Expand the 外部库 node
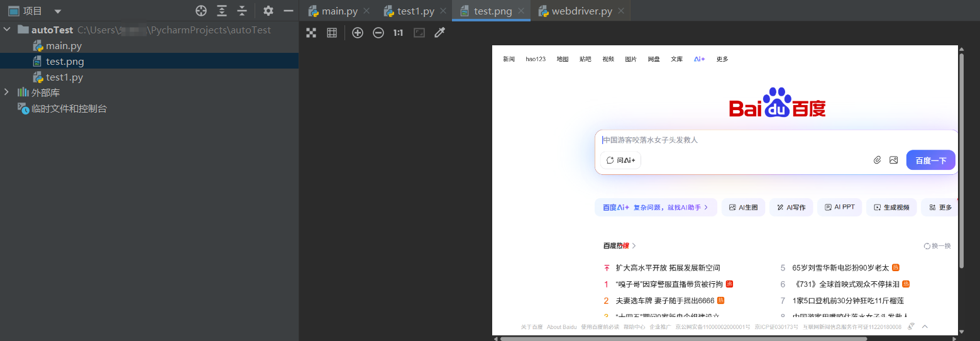Image resolution: width=980 pixels, height=341 pixels. pos(7,92)
